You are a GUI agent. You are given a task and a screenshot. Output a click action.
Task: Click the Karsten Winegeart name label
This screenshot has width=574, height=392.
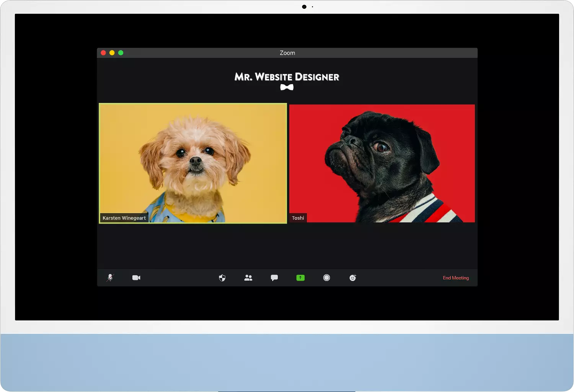pyautogui.click(x=124, y=217)
